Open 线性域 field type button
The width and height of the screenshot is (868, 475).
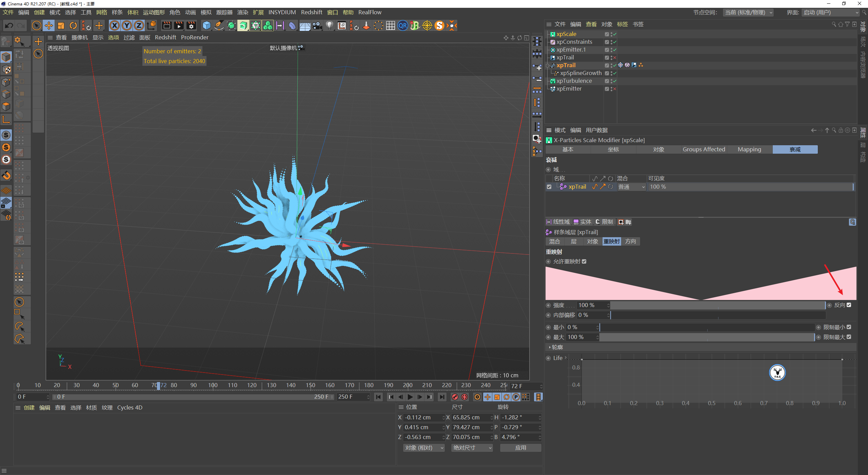[x=558, y=222]
